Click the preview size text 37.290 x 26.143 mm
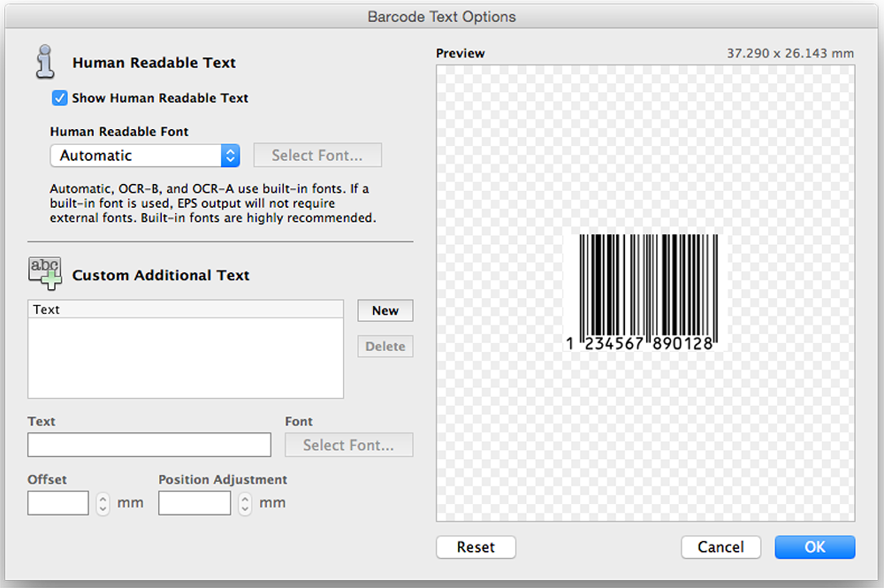 (789, 54)
